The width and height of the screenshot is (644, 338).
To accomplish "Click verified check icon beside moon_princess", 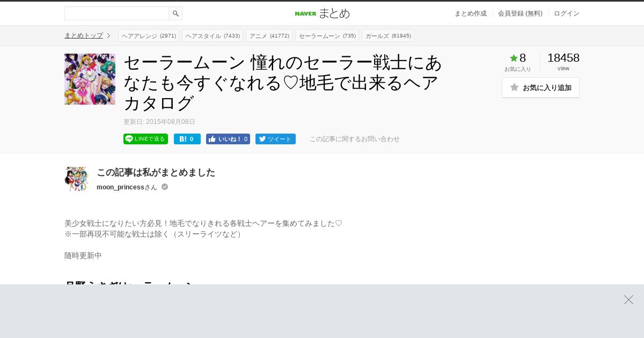I will pyautogui.click(x=165, y=187).
